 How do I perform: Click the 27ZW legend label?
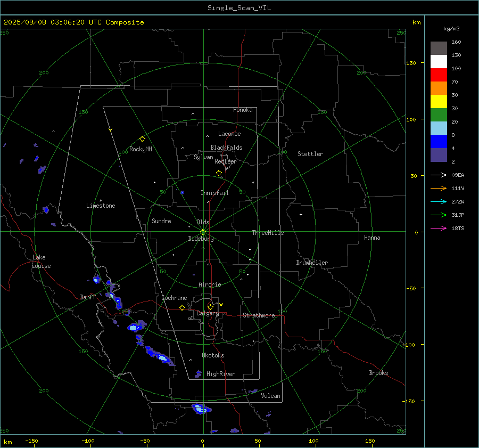coord(458,201)
